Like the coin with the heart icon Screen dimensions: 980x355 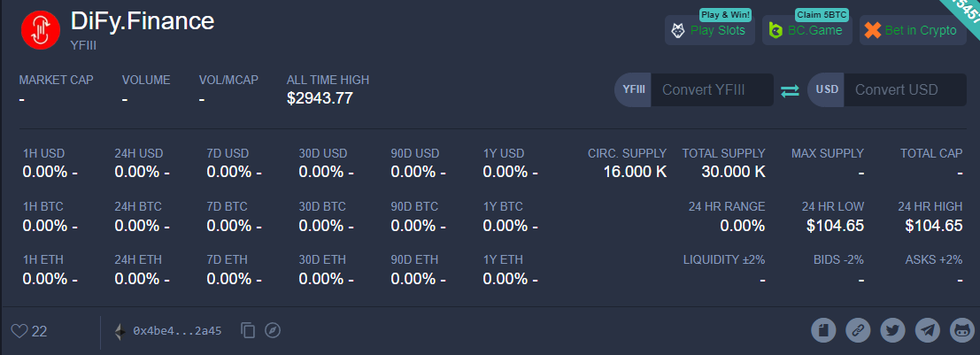coord(20,331)
